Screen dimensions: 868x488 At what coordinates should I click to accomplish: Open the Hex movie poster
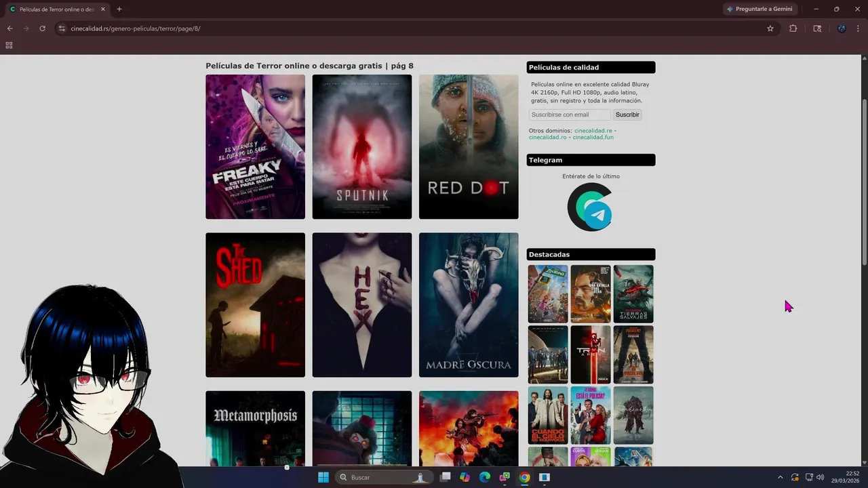coord(362,305)
